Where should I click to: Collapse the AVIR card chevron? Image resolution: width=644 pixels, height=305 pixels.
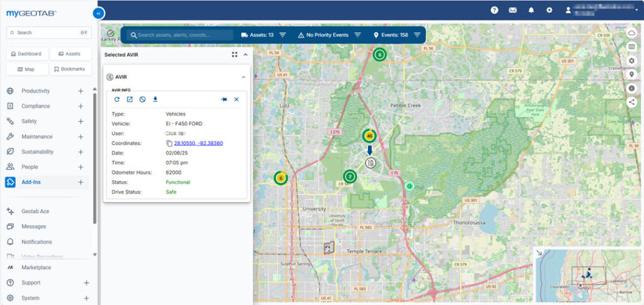(x=243, y=77)
